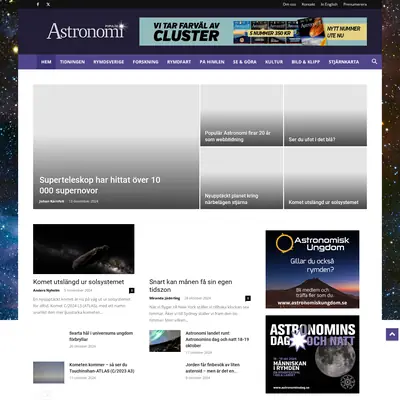Click the search magnifier icon
The height and width of the screenshot is (400, 400).
click(374, 61)
